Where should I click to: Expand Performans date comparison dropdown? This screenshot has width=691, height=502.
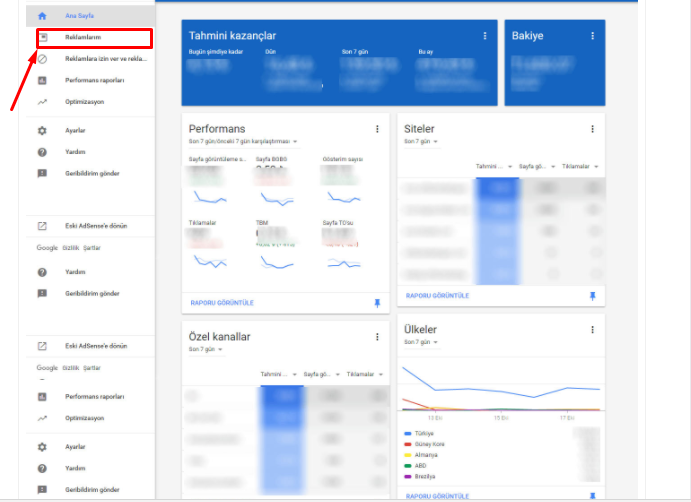click(x=243, y=141)
